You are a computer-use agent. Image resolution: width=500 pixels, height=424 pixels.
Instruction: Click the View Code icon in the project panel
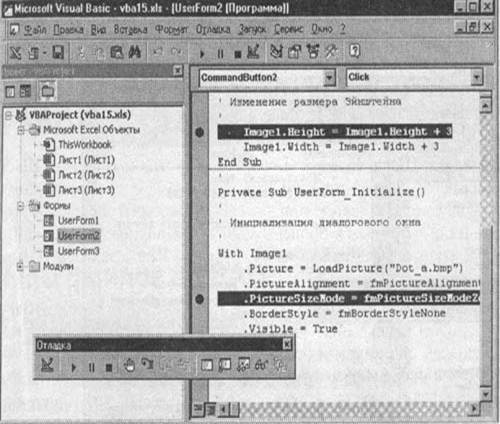10,91
